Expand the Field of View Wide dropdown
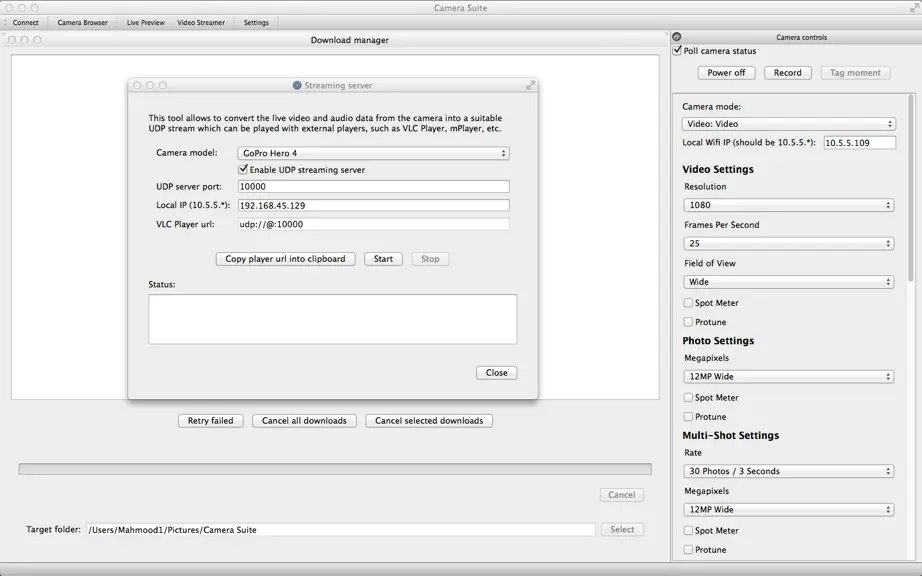Viewport: 922px width, 576px height. click(789, 282)
